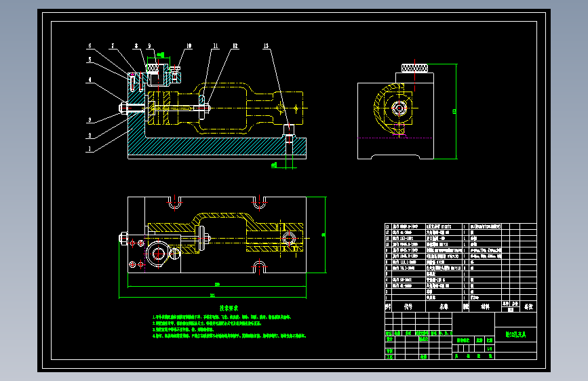Select the vertical height dimension of side view
Screen dimensions: 588x381
click(455, 111)
